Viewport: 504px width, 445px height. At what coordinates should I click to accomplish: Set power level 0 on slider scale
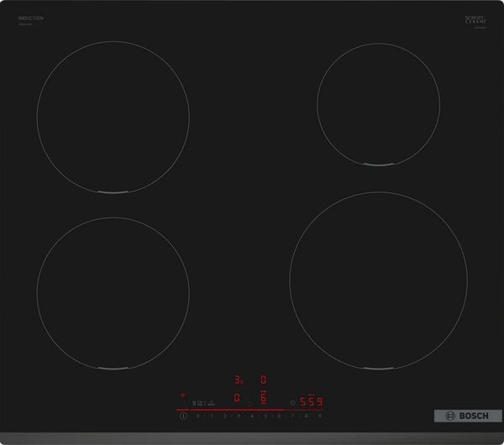point(197,416)
